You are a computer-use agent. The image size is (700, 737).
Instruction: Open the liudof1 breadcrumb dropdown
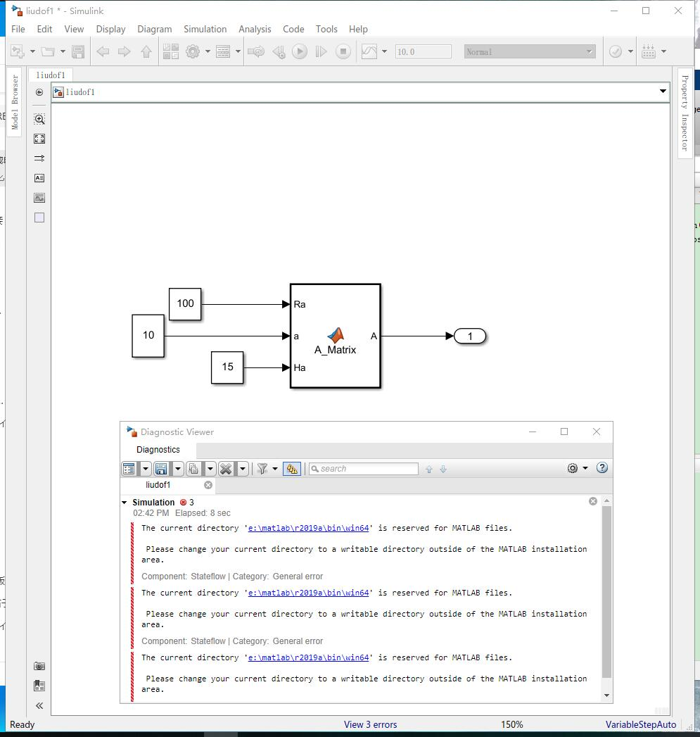(x=662, y=92)
